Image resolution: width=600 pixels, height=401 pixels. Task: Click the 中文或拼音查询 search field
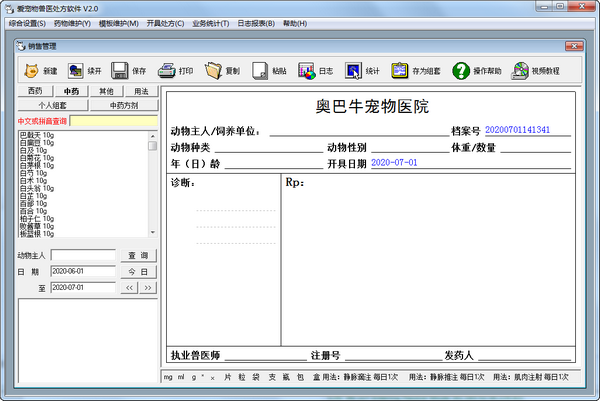tap(113, 121)
